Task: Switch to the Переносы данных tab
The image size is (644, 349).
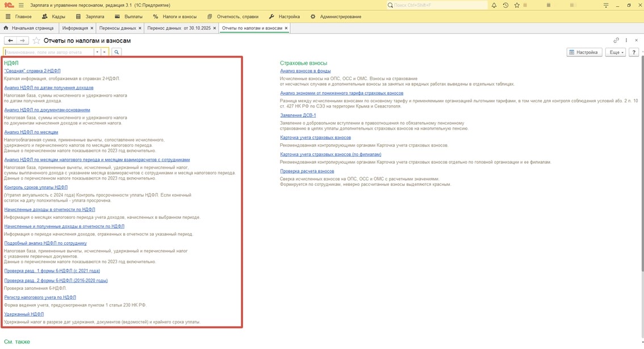Action: click(x=118, y=28)
